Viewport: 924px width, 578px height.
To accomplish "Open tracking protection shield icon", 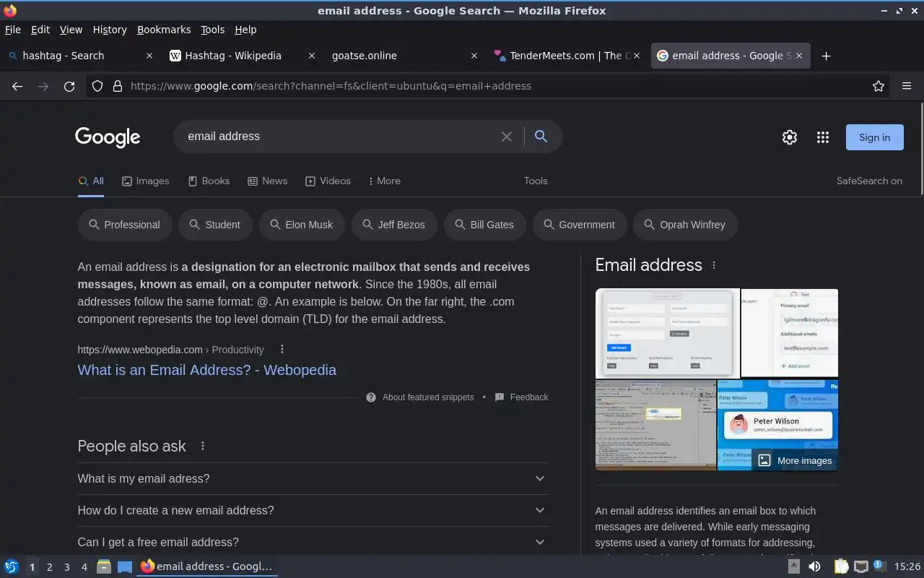I will click(97, 86).
